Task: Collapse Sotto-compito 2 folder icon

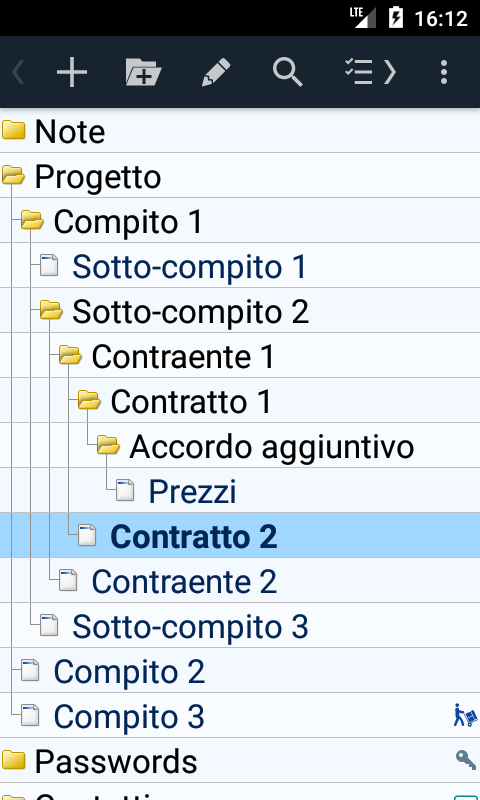Action: tap(51, 311)
